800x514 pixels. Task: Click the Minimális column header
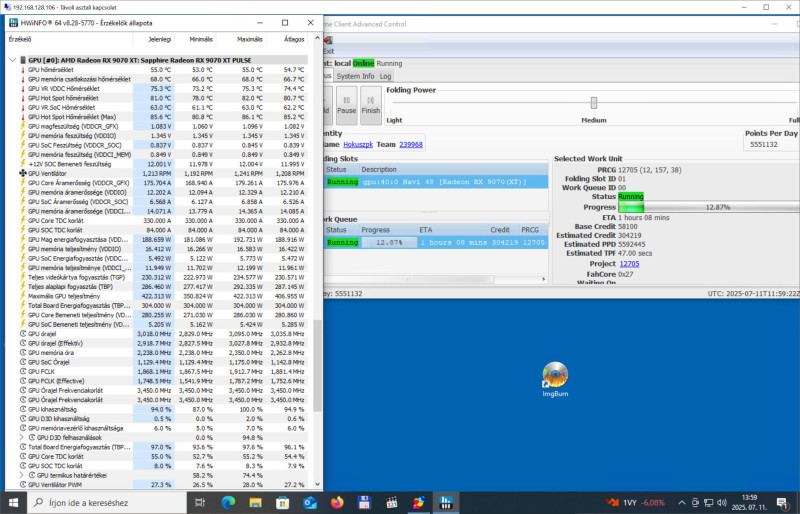pyautogui.click(x=195, y=39)
